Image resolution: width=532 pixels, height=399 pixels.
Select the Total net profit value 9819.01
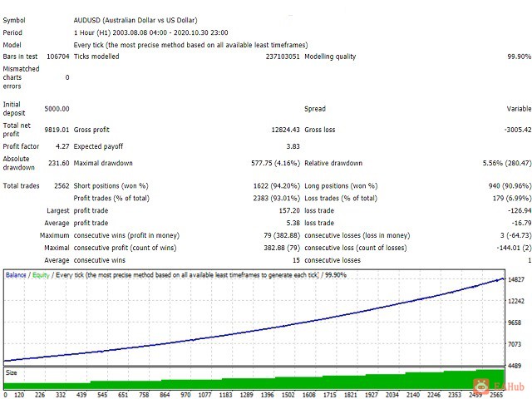(x=57, y=130)
